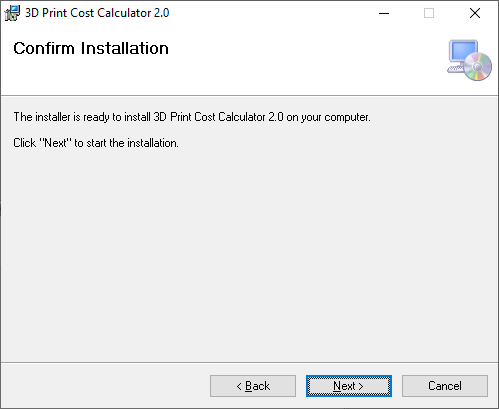Go back to the previous installer step

point(253,386)
